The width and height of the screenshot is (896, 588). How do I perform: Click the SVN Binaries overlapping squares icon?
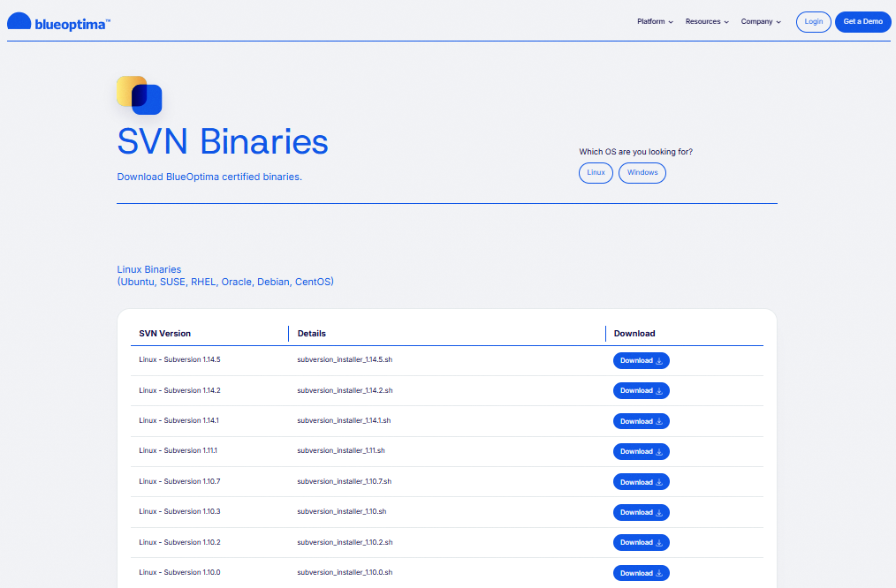click(139, 95)
